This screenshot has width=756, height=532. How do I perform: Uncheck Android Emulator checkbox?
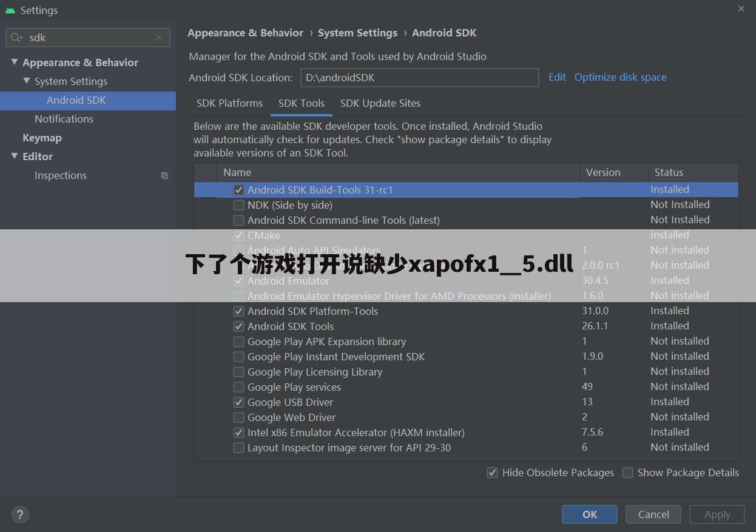(238, 281)
